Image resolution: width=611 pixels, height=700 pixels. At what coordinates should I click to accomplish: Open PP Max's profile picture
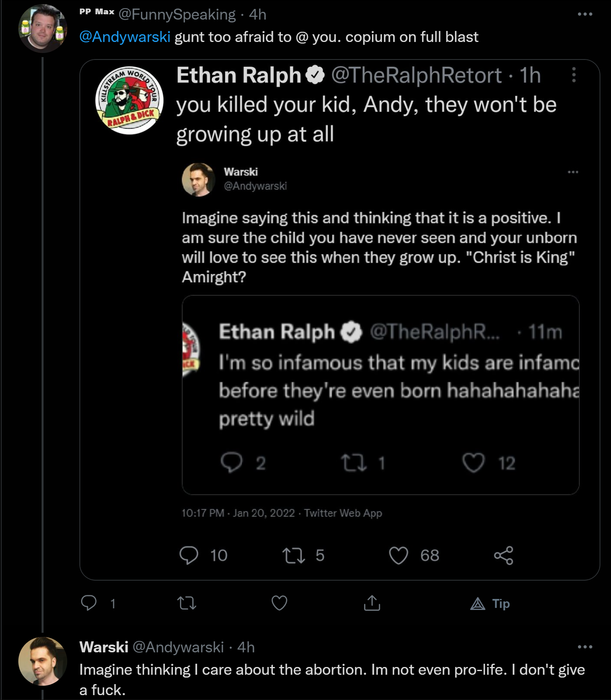[43, 29]
